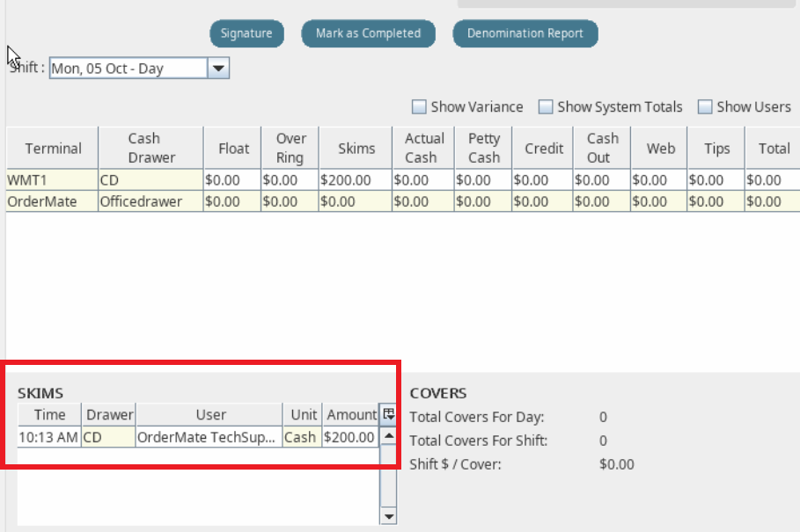
Task: Click the Skims scrollbar down arrow
Action: [x=388, y=516]
